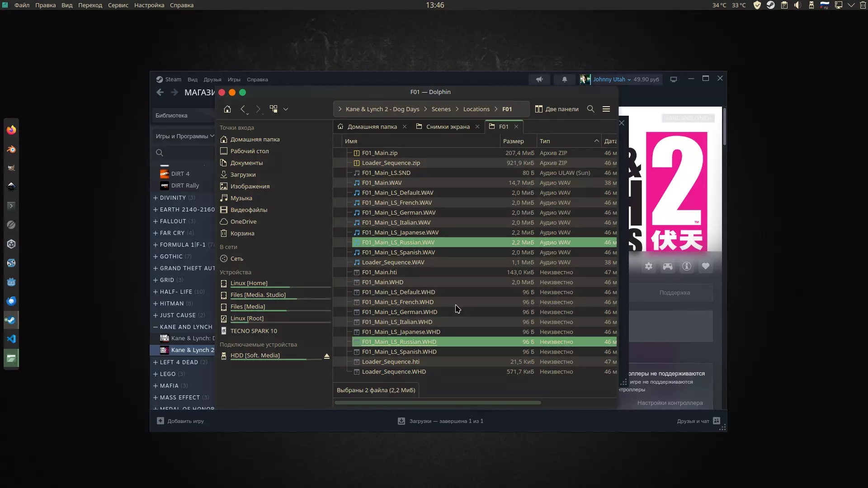Open game settings gear icon in Steam

pyautogui.click(x=649, y=267)
